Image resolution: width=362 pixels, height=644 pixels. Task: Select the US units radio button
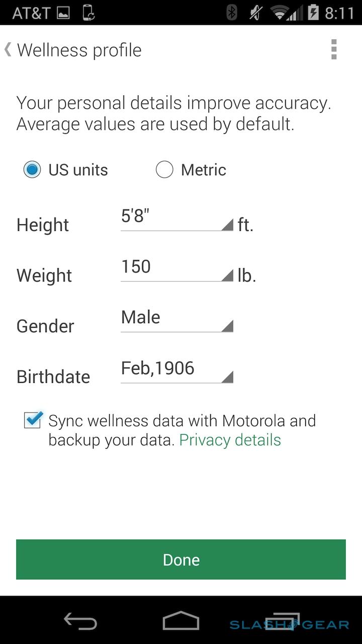point(32,170)
